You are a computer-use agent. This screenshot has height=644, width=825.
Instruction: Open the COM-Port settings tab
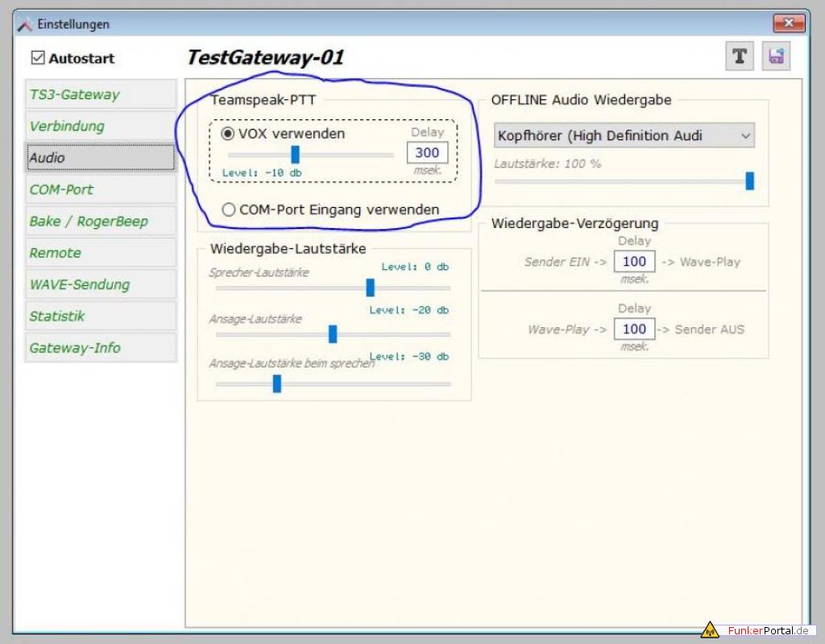(x=100, y=189)
